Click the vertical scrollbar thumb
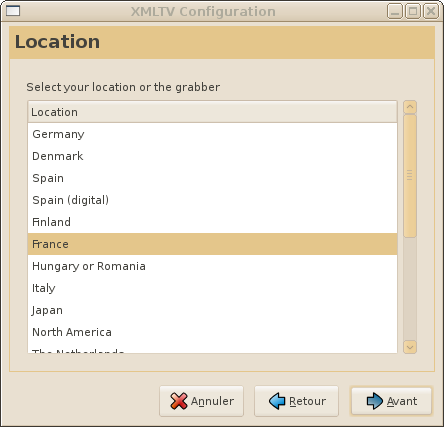The width and height of the screenshot is (445, 427). [410, 176]
